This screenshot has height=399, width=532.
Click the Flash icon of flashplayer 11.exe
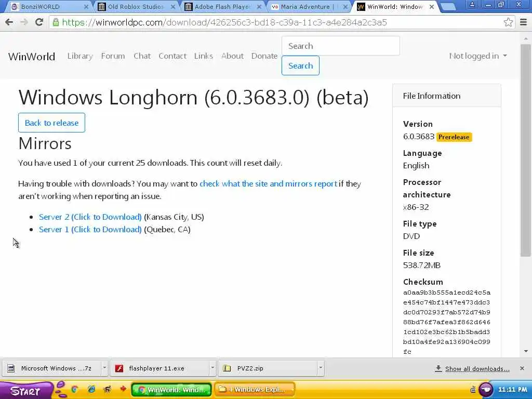(x=119, y=368)
